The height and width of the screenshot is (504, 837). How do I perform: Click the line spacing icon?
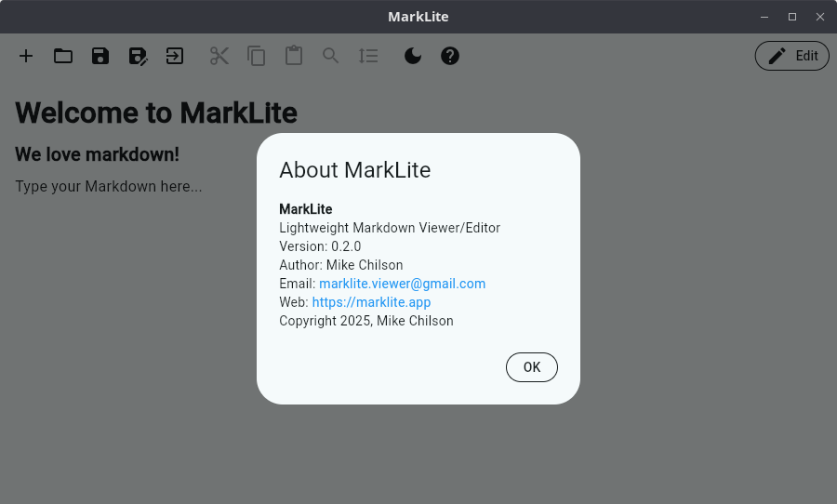(x=368, y=56)
